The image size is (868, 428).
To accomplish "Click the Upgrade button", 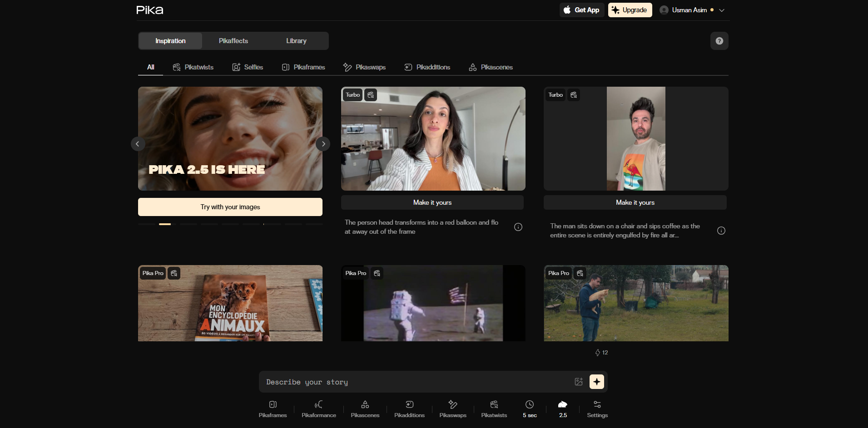I will 630,10.
